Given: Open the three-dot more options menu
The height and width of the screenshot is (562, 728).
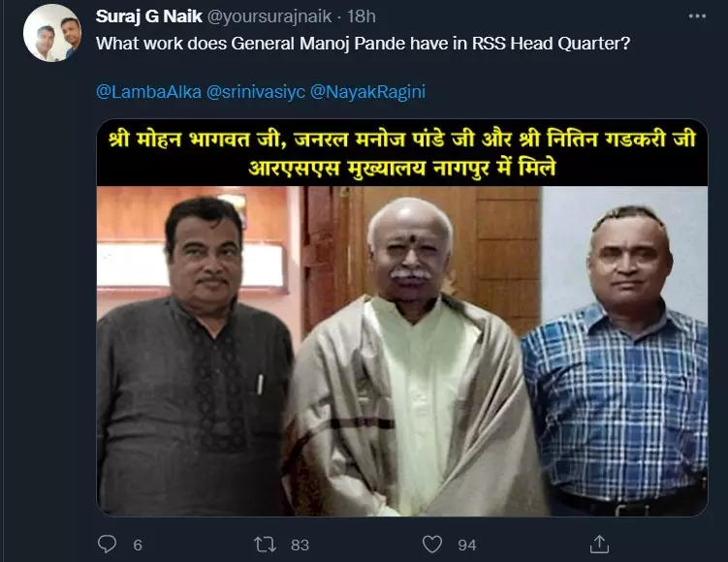Looking at the screenshot, I should (x=697, y=16).
